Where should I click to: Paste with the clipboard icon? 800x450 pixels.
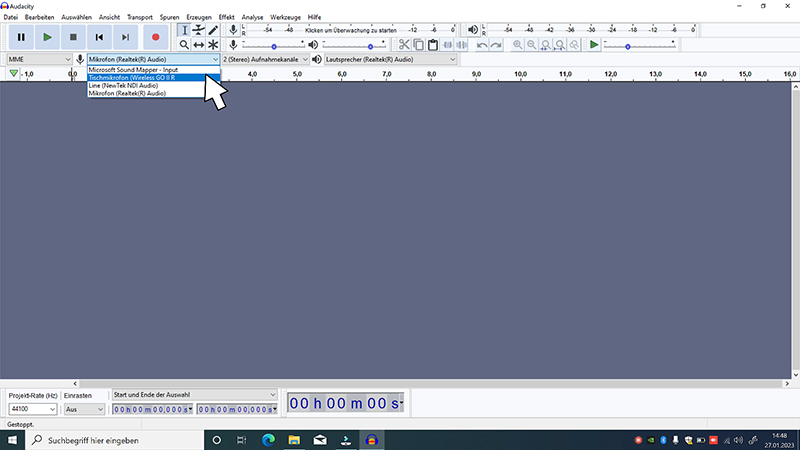433,45
